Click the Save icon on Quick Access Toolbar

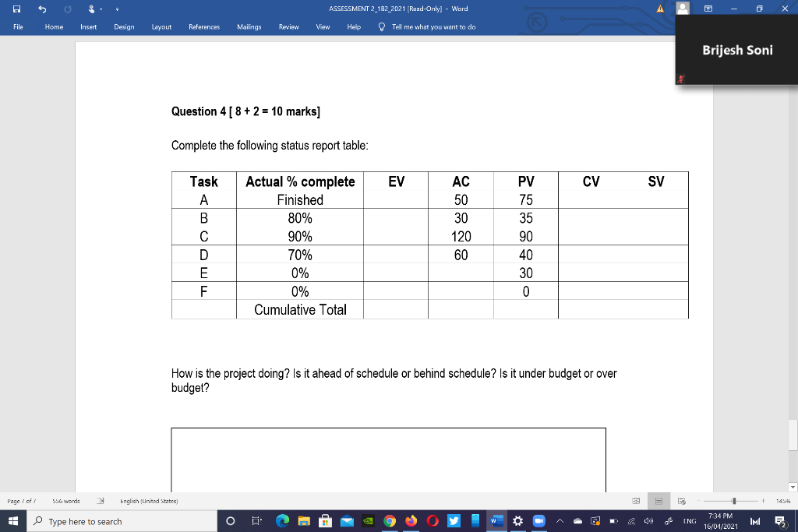click(17, 9)
